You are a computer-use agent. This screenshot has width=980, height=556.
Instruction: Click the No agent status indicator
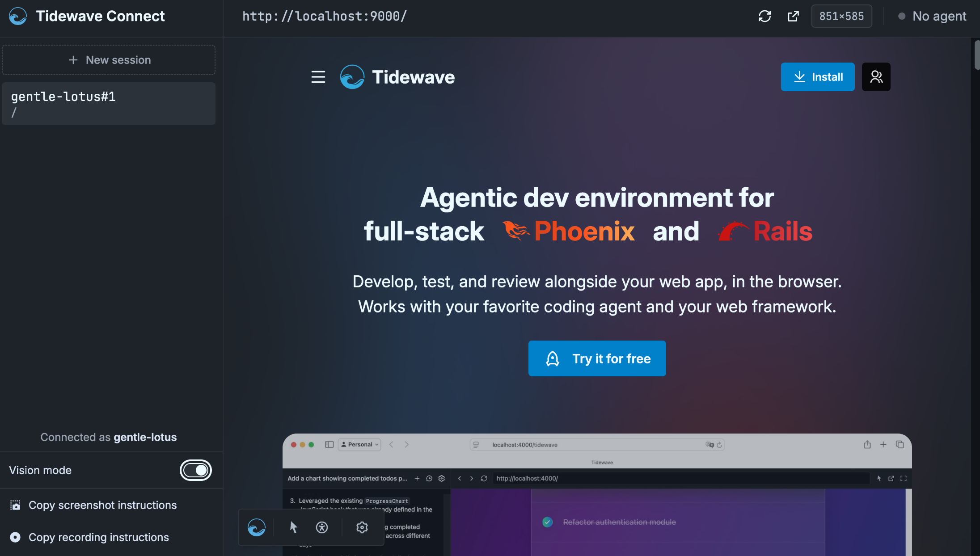point(932,16)
